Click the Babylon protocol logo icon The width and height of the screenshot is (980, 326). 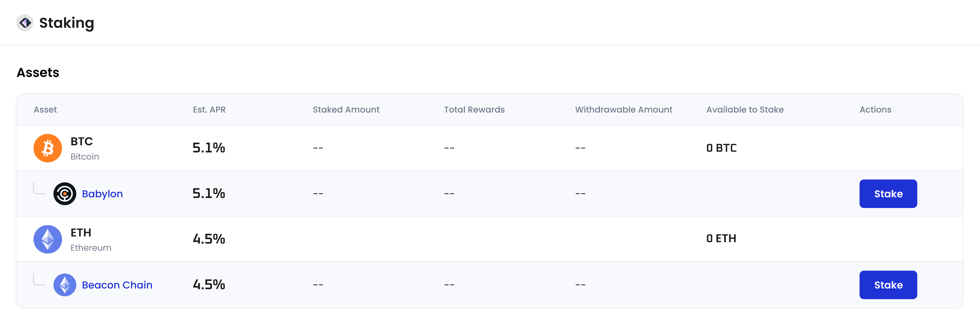pyautogui.click(x=64, y=193)
